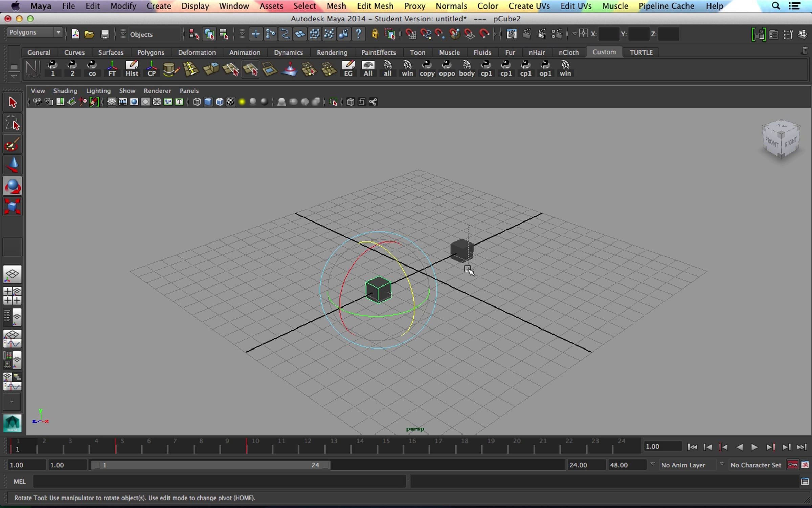Enable smooth shade all in viewport

(x=208, y=102)
